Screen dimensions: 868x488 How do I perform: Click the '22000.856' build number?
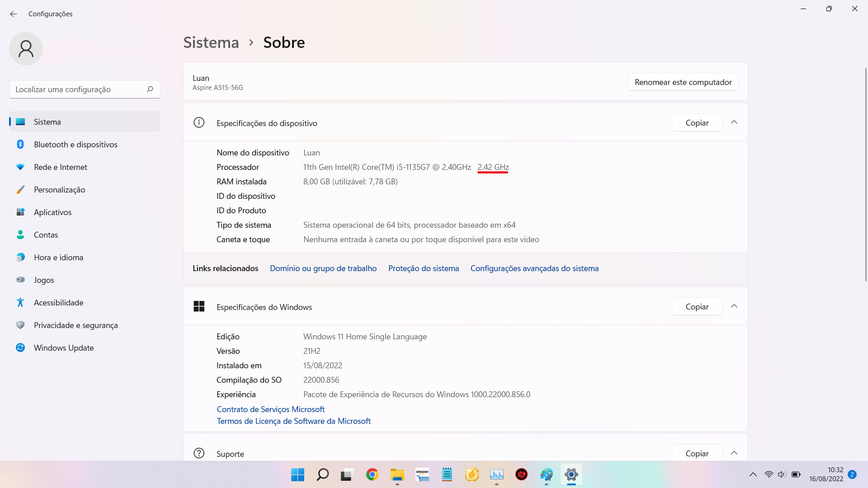pyautogui.click(x=321, y=380)
